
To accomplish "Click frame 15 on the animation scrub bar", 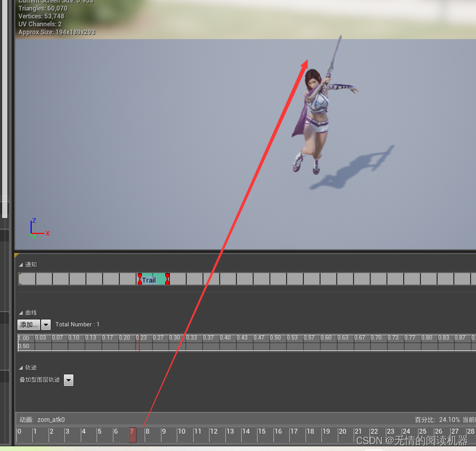I will [x=262, y=431].
